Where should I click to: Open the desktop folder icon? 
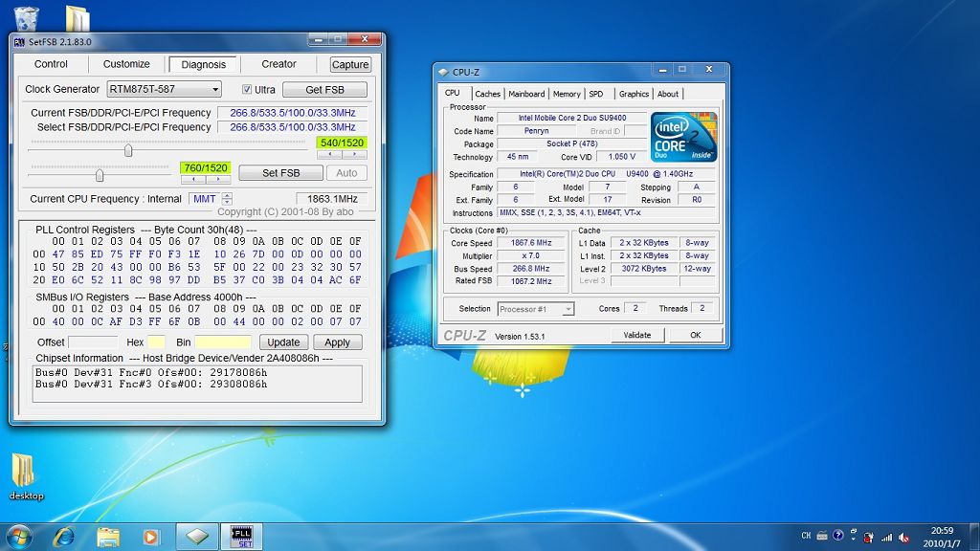tap(25, 476)
